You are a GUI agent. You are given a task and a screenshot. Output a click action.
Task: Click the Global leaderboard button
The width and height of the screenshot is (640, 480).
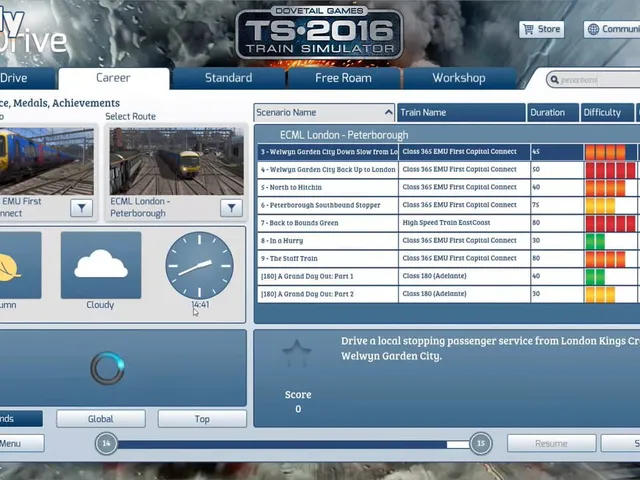101,419
